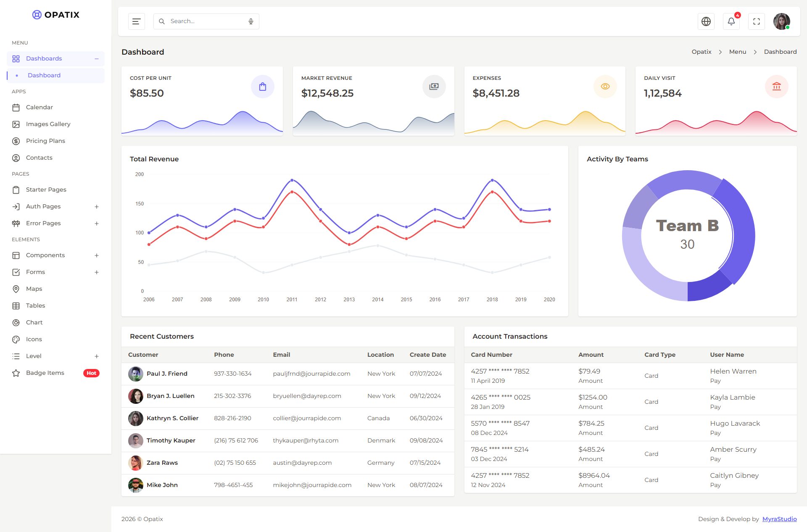Viewport: 807px width, 532px height.
Task: Click the Maps pin icon
Action: [x=16, y=289]
